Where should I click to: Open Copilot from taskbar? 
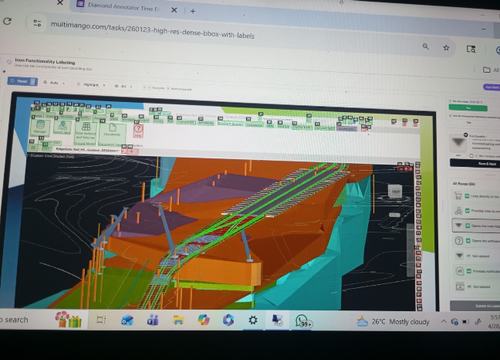(204, 320)
